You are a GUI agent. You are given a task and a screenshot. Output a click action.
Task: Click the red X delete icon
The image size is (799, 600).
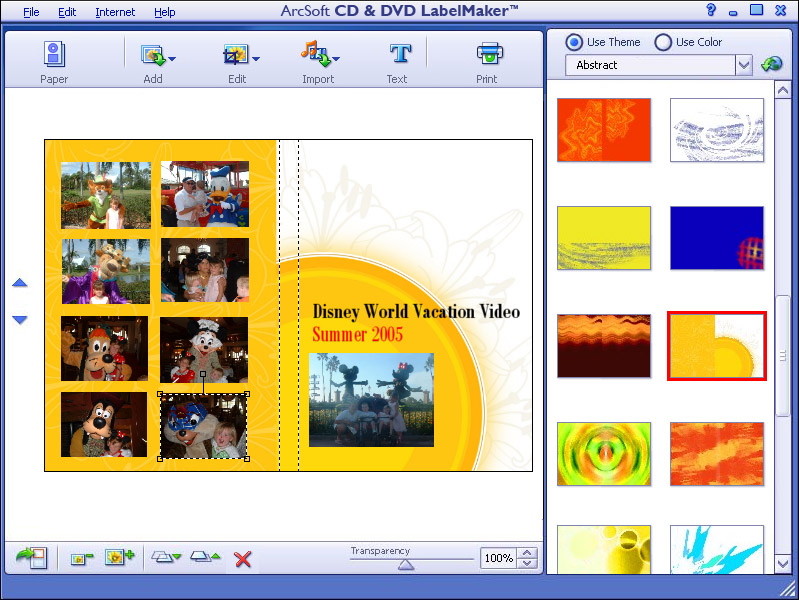[x=243, y=559]
